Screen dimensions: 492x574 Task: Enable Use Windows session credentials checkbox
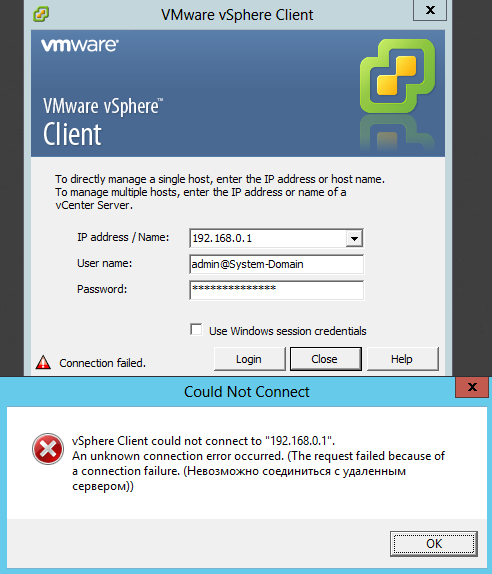[196, 329]
